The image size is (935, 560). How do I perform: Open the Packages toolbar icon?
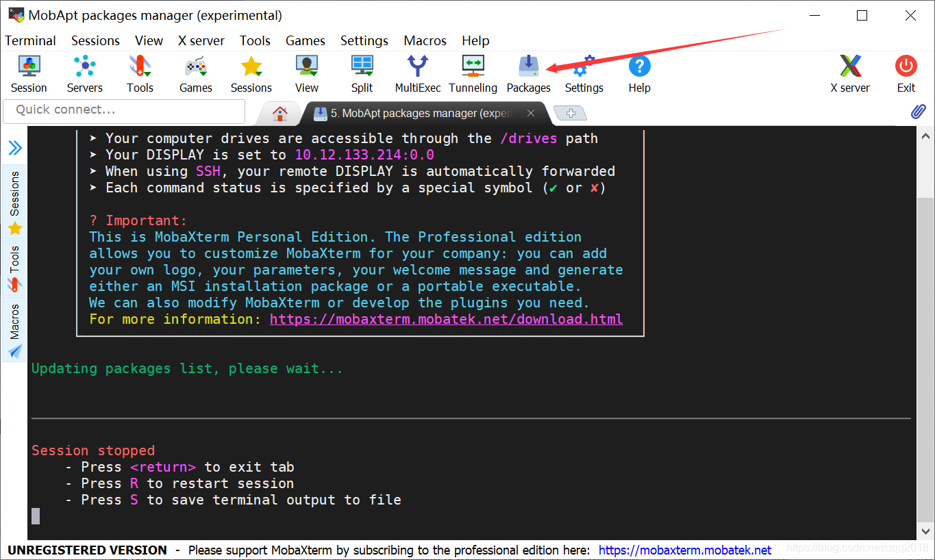(529, 74)
